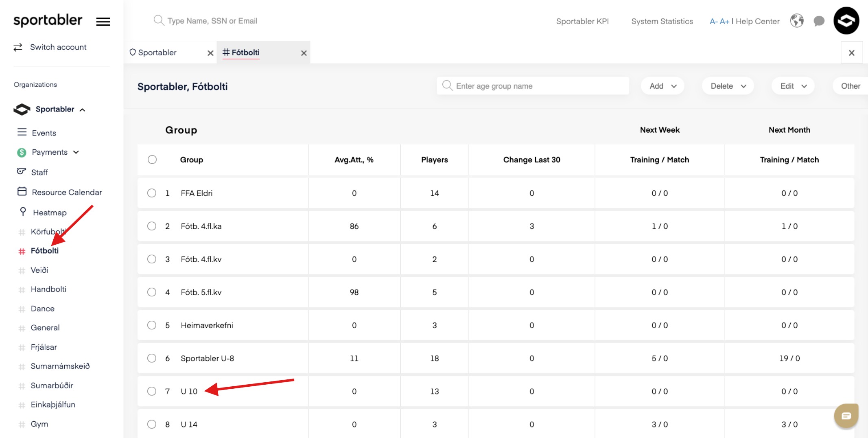Screen dimensions: 868x438
Task: Close the Fótbolti tab
Action: coord(304,53)
